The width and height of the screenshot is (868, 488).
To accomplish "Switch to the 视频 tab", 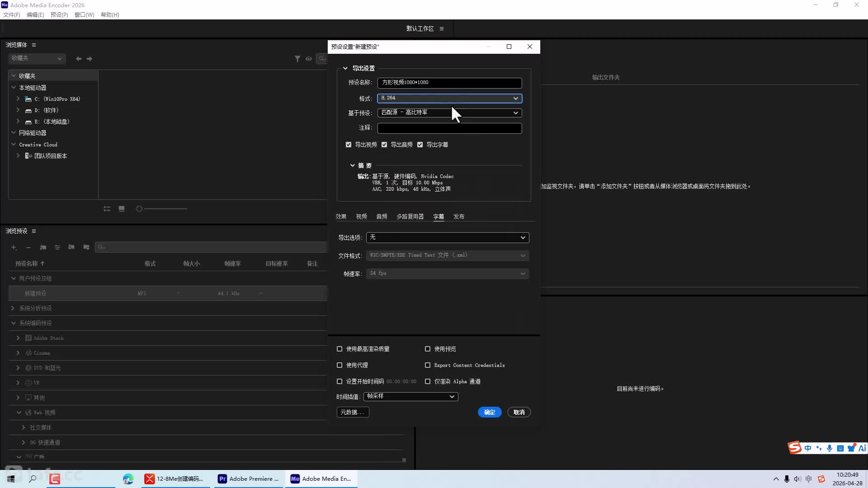I will click(x=362, y=216).
